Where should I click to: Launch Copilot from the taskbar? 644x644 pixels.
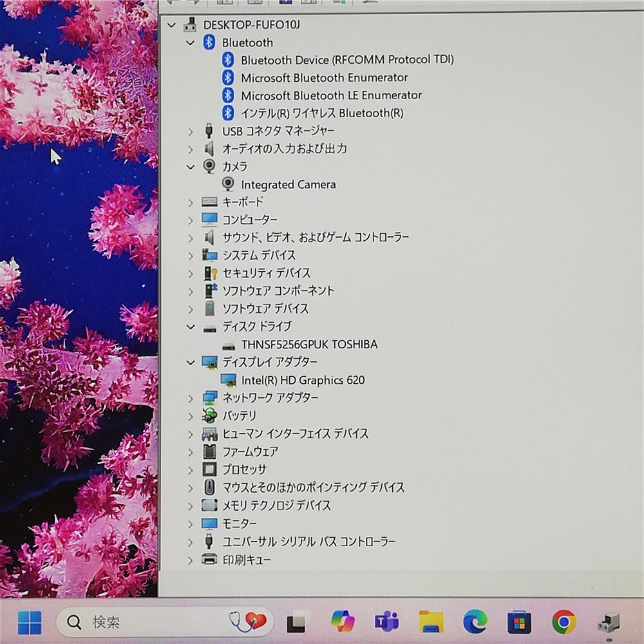tap(343, 621)
